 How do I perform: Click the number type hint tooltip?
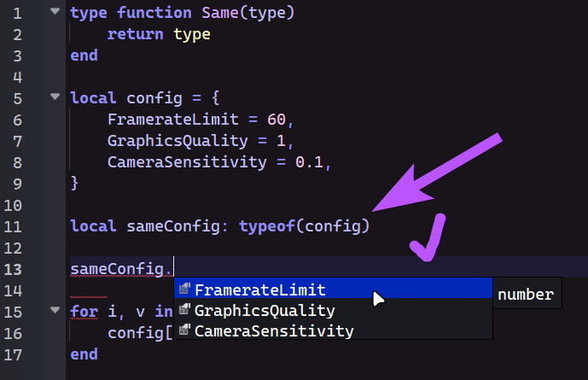(526, 295)
